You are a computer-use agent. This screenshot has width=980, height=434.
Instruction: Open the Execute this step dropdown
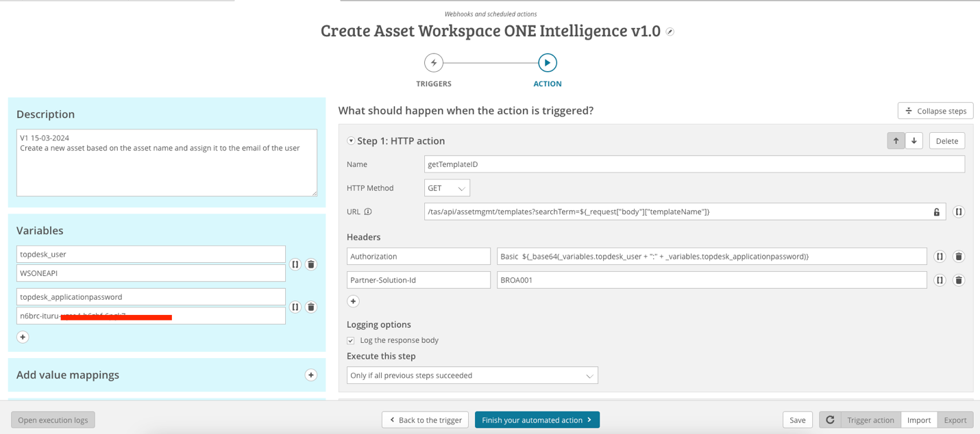click(472, 375)
